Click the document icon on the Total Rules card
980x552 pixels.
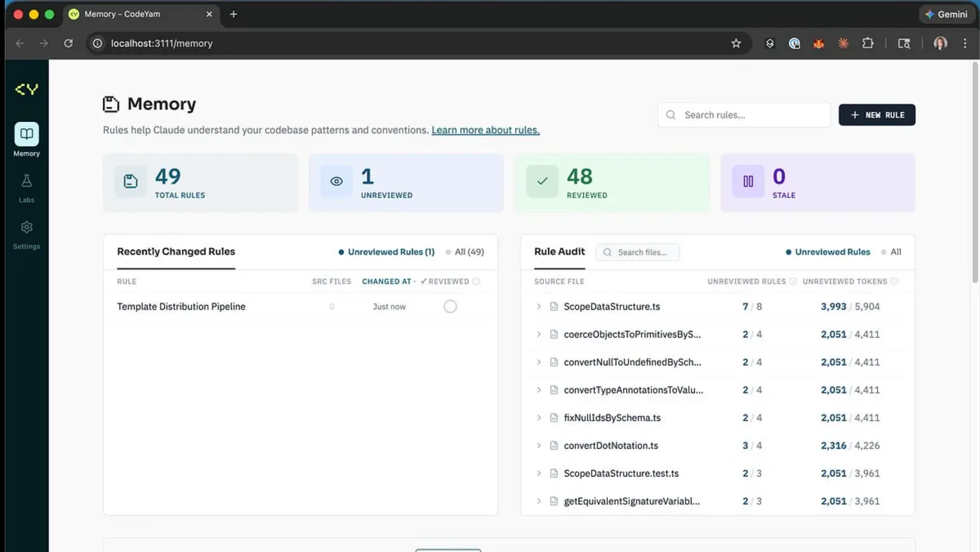point(130,181)
